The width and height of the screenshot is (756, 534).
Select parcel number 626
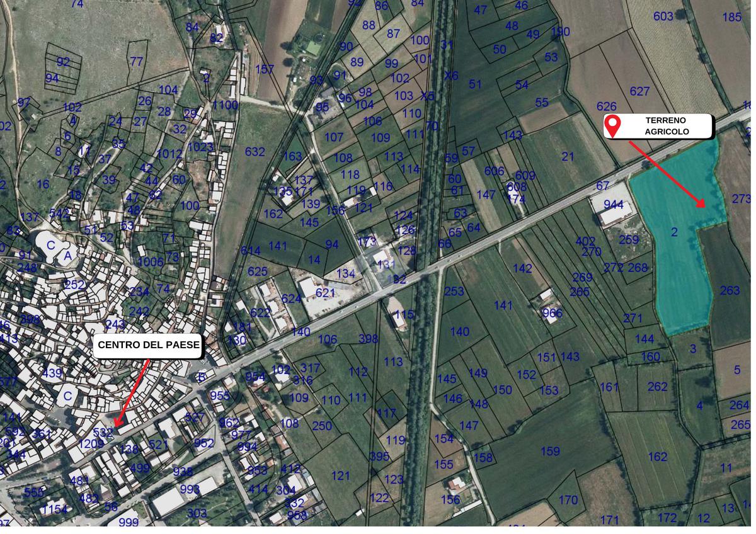pos(607,106)
